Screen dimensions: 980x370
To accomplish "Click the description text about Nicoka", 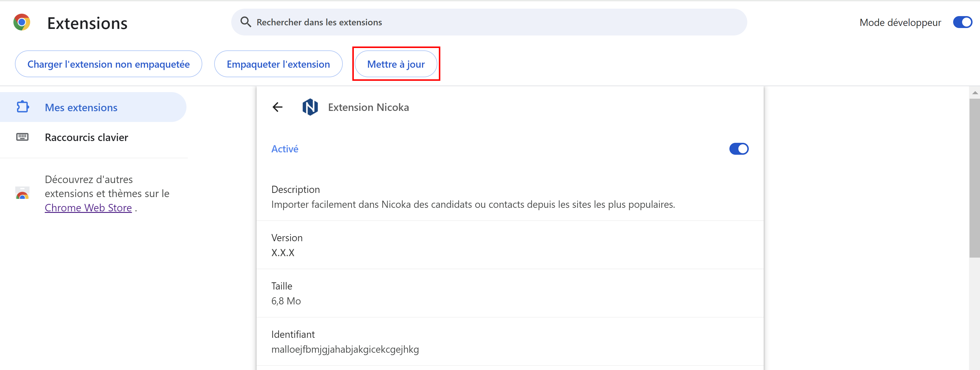I will pos(473,205).
